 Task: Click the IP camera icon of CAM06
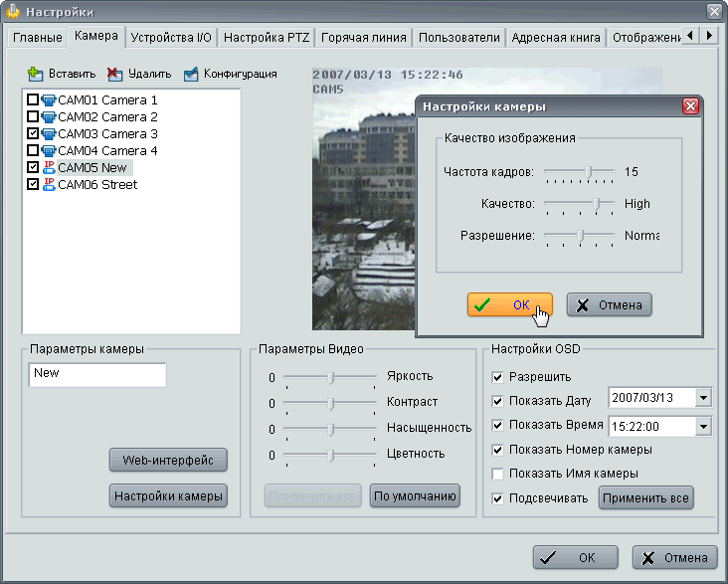(x=49, y=184)
